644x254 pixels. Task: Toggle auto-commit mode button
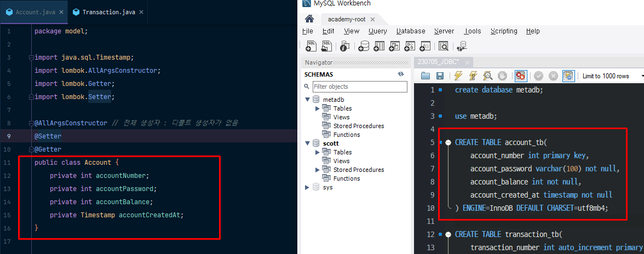pos(568,76)
